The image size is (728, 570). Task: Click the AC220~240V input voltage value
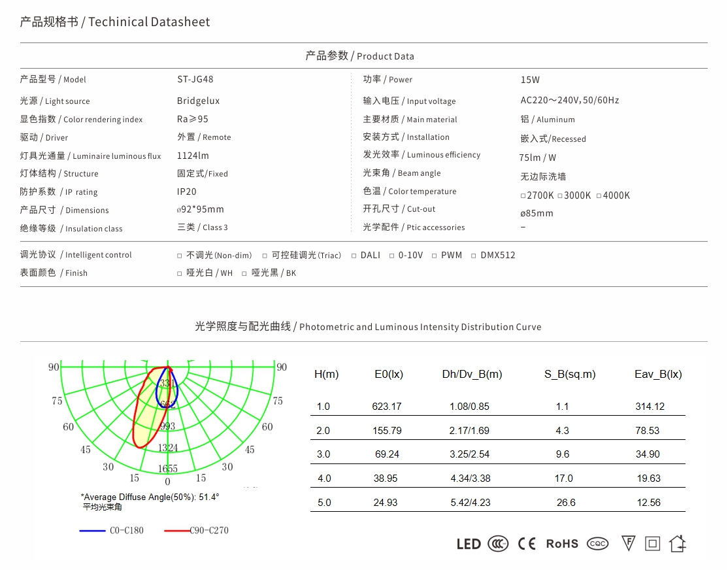point(570,101)
